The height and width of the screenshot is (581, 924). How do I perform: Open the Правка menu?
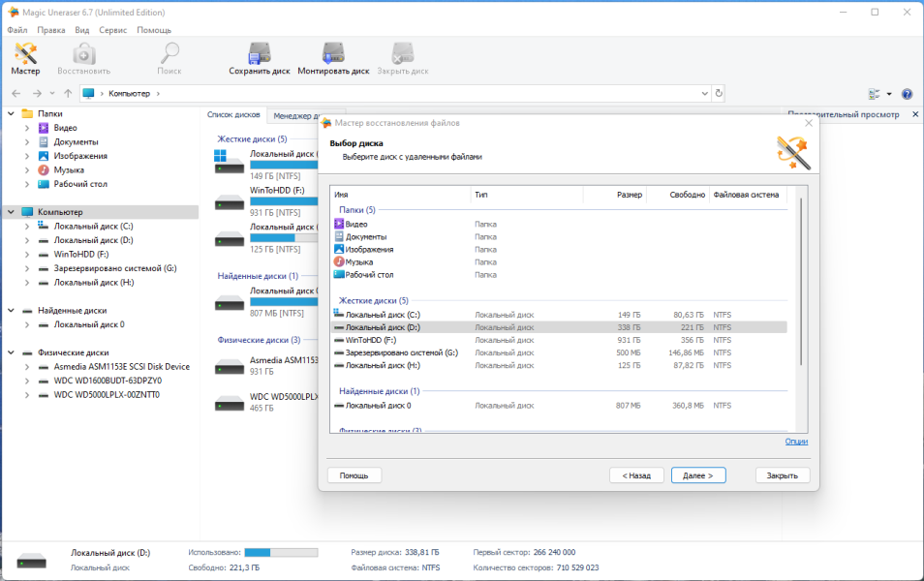(x=51, y=29)
